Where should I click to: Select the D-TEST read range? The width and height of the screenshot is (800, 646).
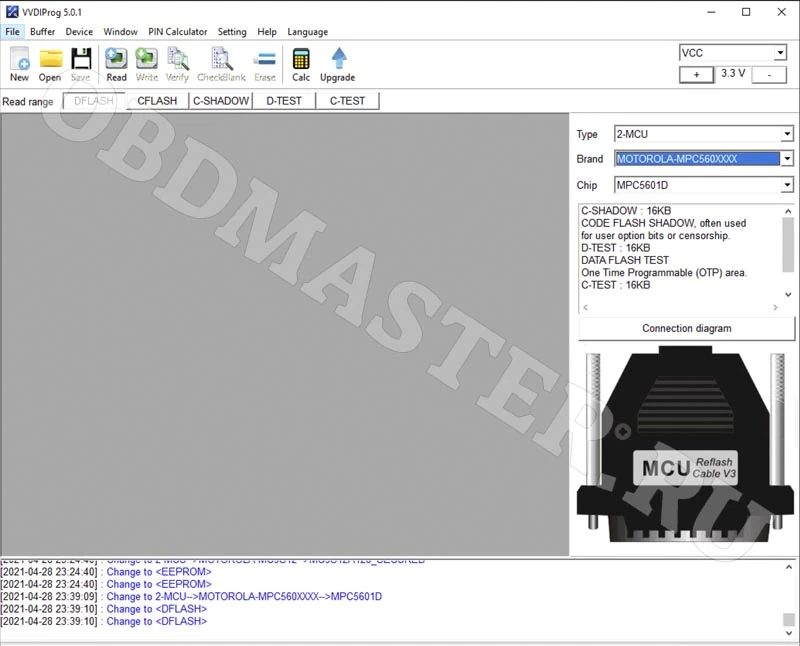click(x=284, y=101)
